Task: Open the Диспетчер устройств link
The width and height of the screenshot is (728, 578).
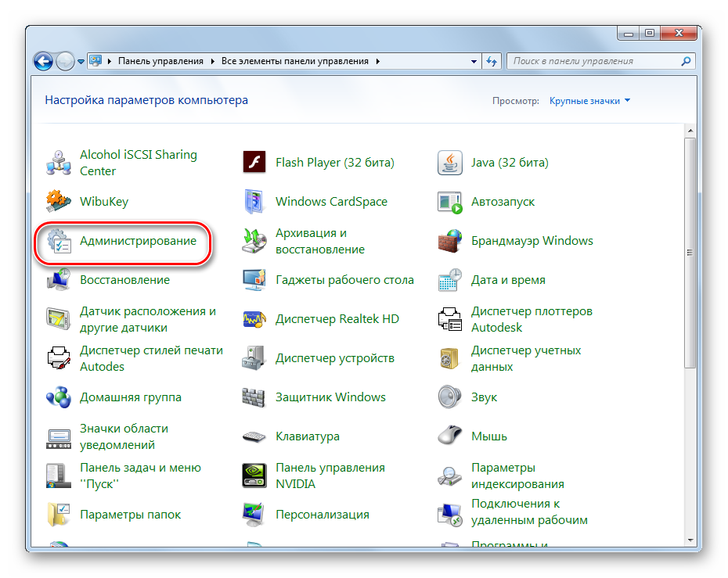Action: pos(334,358)
